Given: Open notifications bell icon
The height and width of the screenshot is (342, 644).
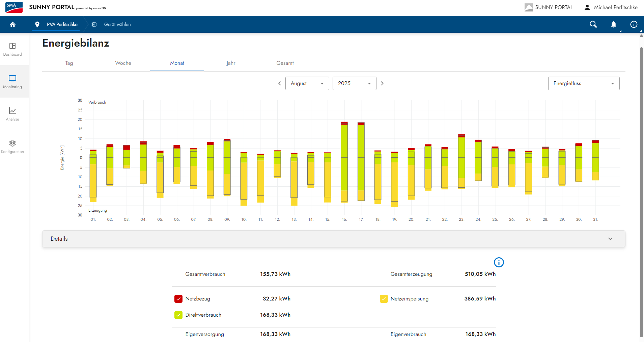Looking at the screenshot, I should coord(613,24).
